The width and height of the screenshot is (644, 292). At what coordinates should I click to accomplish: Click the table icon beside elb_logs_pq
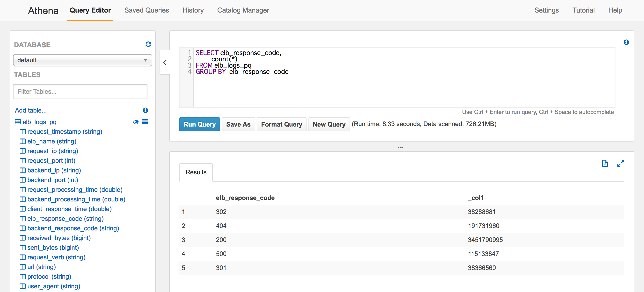[18, 122]
